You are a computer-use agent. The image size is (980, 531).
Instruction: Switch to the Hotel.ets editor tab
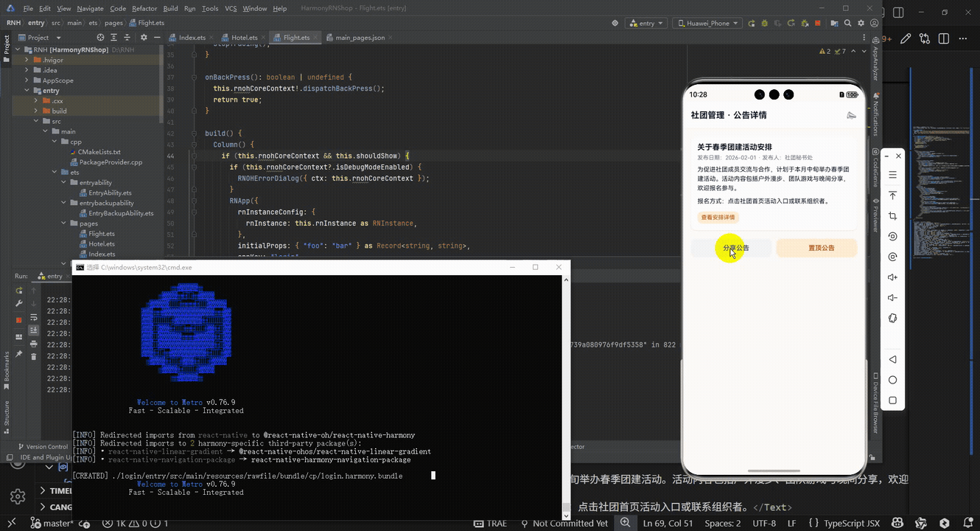pos(243,37)
